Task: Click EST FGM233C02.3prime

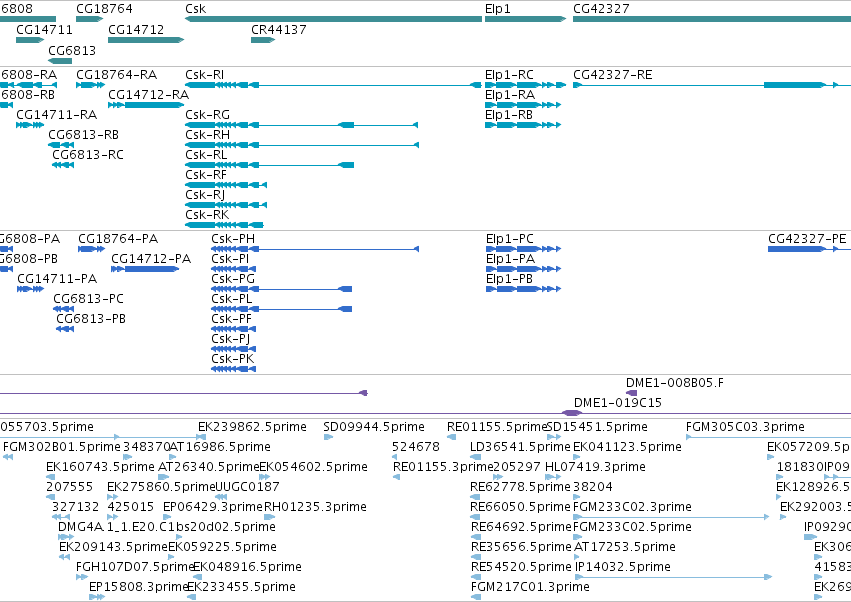Action: click(x=632, y=507)
